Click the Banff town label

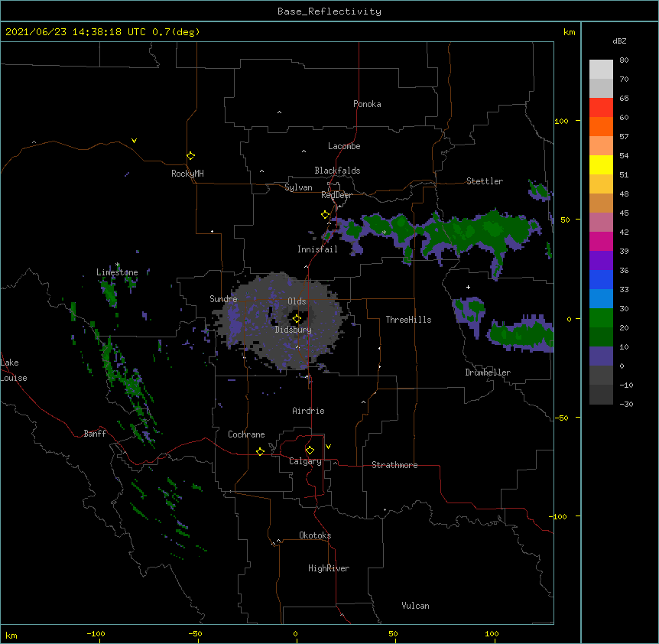click(95, 434)
